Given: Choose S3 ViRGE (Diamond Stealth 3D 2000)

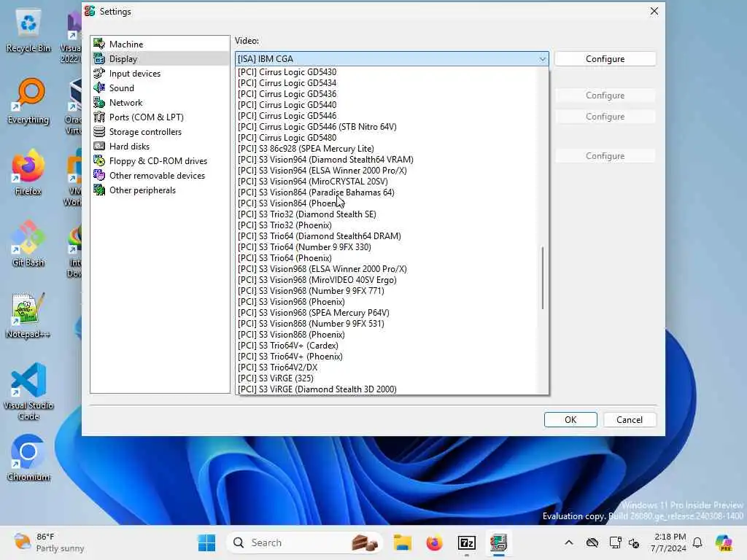Looking at the screenshot, I should pos(387,389).
